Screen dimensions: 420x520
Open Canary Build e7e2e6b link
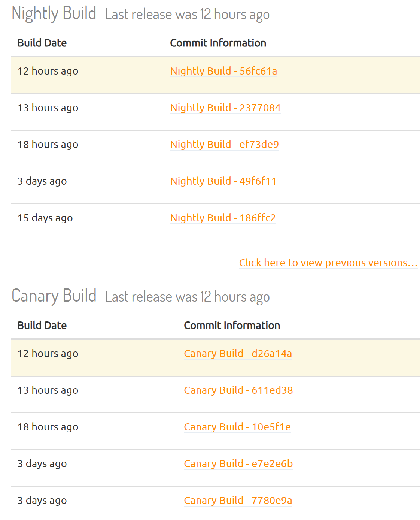238,463
